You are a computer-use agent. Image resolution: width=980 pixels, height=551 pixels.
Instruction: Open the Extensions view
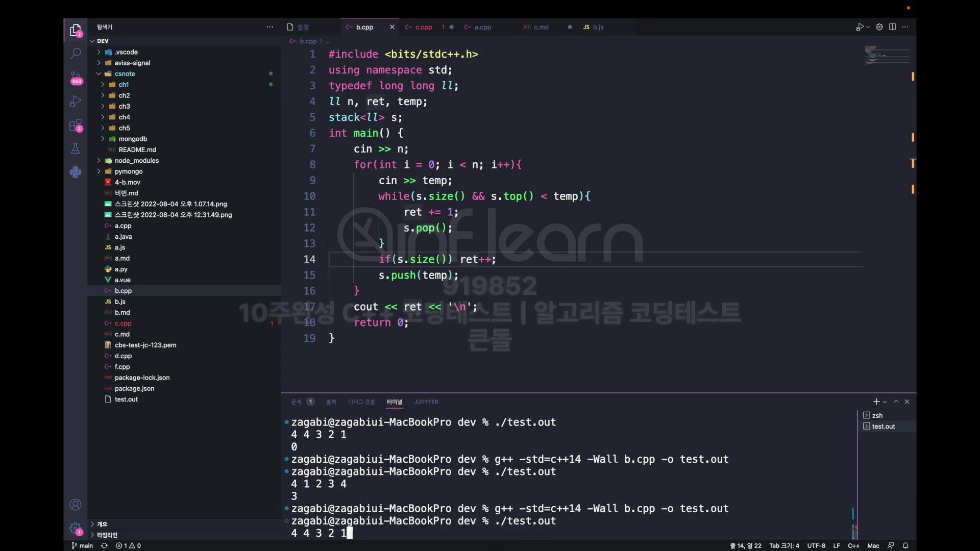[x=76, y=126]
